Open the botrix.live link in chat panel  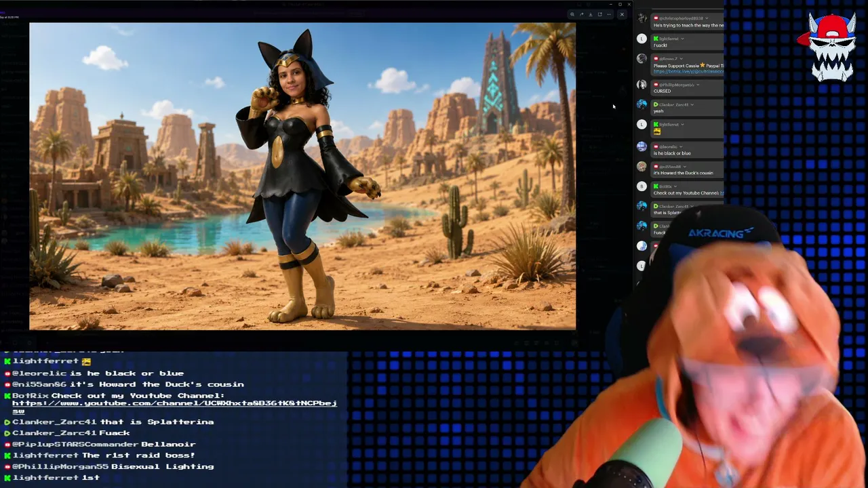[x=688, y=71]
